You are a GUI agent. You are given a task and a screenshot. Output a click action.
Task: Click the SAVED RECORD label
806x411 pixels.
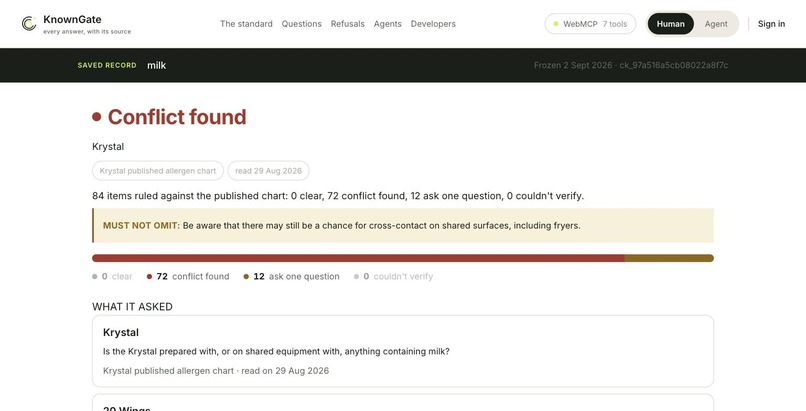tap(107, 65)
